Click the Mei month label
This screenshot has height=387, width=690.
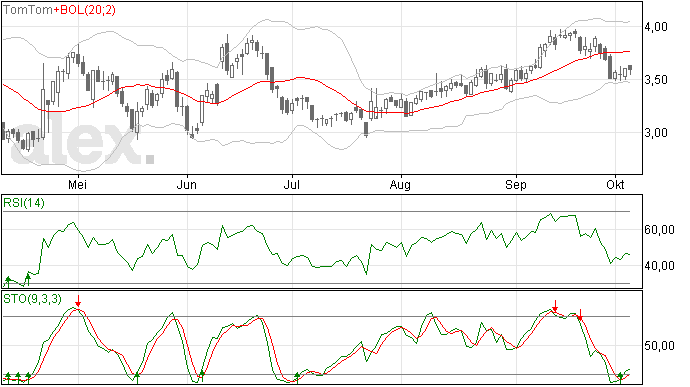77,185
